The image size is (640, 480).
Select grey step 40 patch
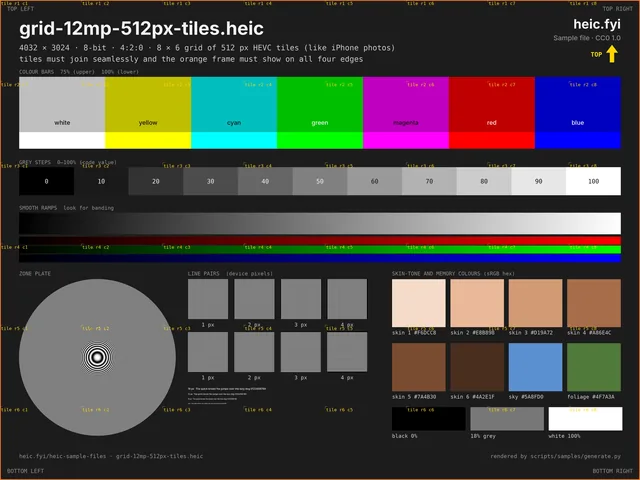pyautogui.click(x=265, y=181)
